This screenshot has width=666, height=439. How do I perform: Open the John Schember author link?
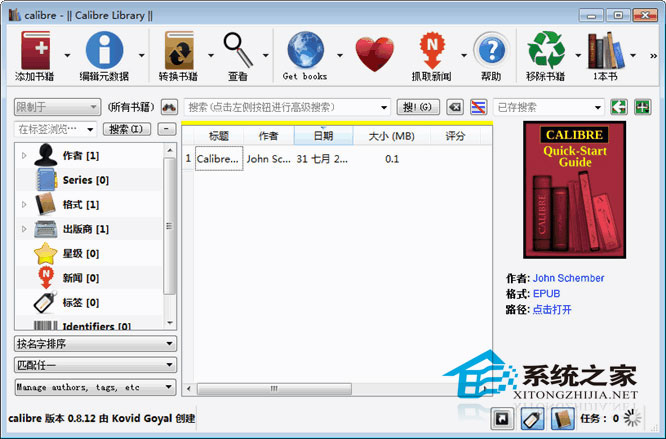click(568, 278)
